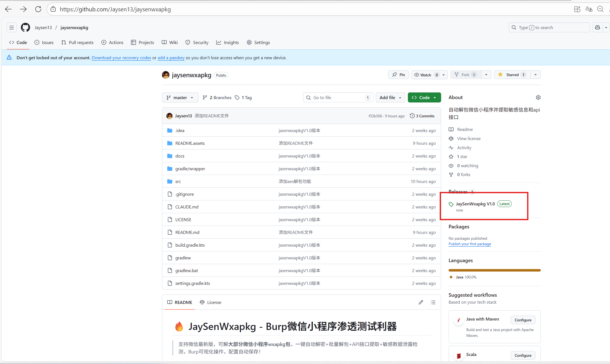Toggle Watch on this repository

point(426,75)
